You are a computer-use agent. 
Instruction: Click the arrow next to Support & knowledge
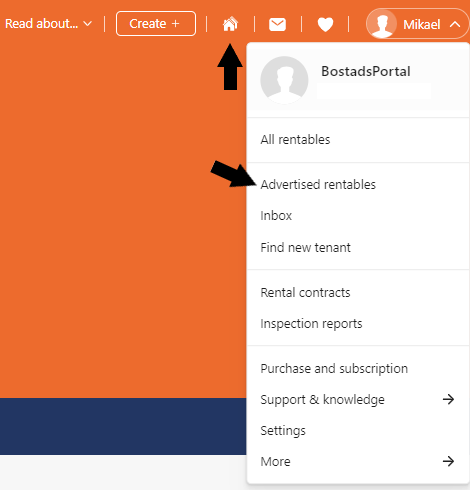tap(448, 399)
